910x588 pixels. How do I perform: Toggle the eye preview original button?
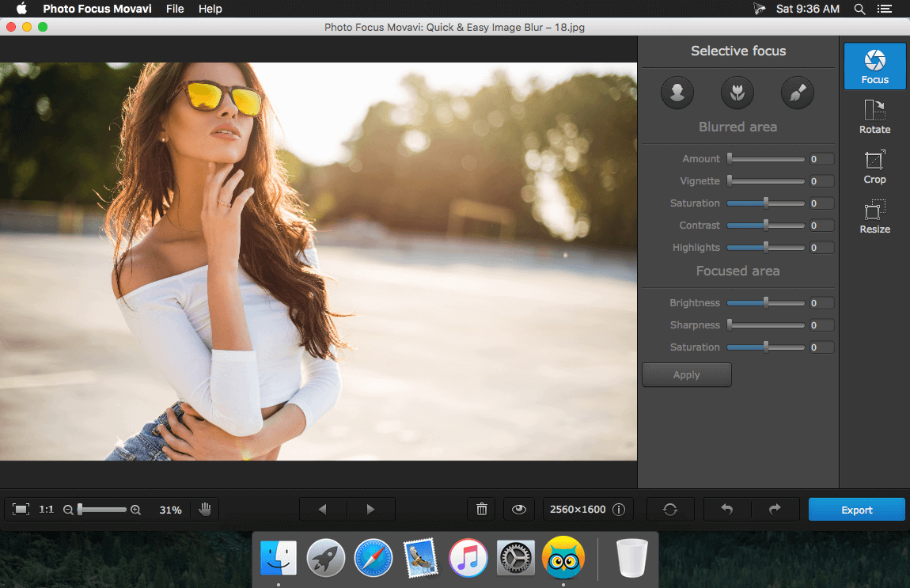tap(519, 510)
